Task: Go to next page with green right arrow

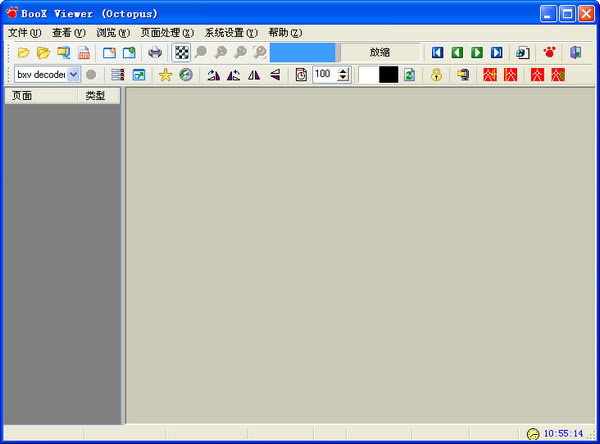Action: point(477,52)
